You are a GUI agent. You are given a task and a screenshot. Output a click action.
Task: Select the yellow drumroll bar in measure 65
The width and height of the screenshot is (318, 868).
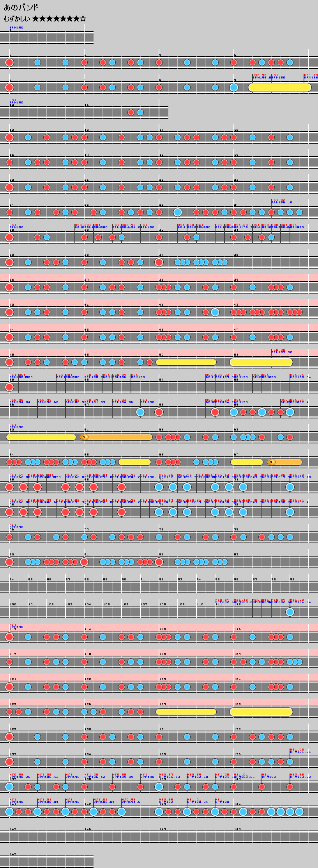click(134, 462)
